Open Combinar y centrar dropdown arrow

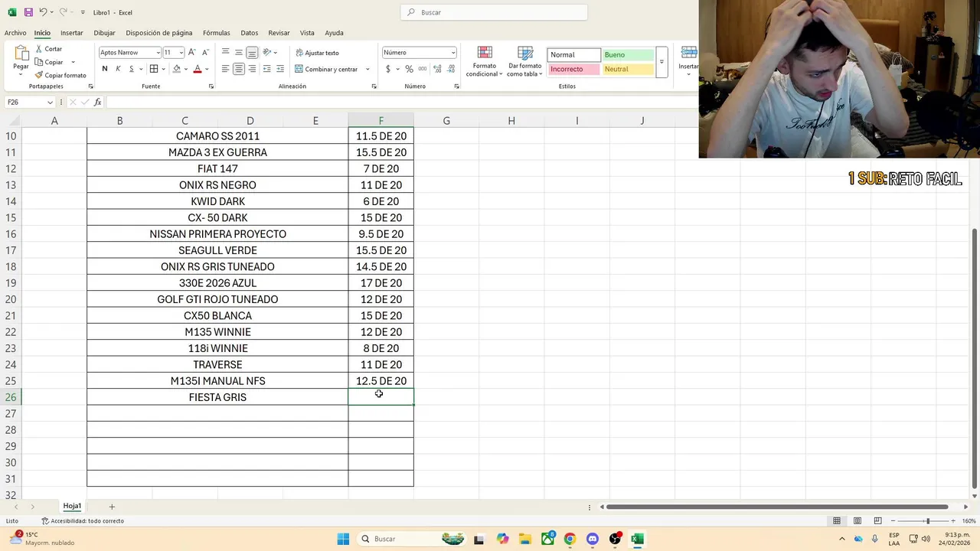(x=367, y=69)
